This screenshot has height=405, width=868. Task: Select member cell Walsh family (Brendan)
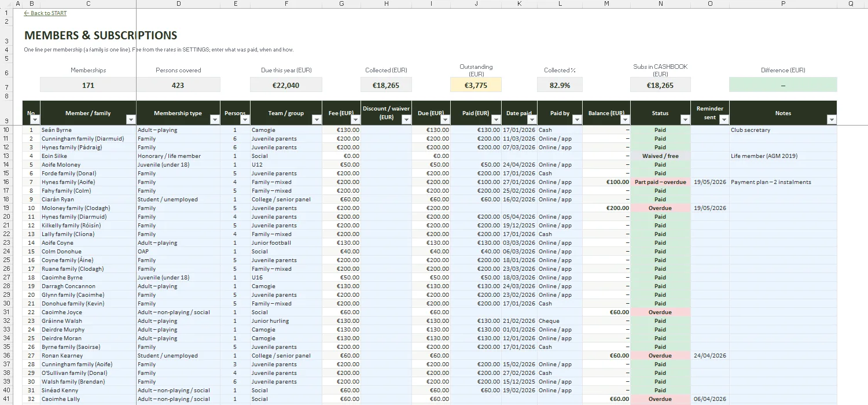88,382
